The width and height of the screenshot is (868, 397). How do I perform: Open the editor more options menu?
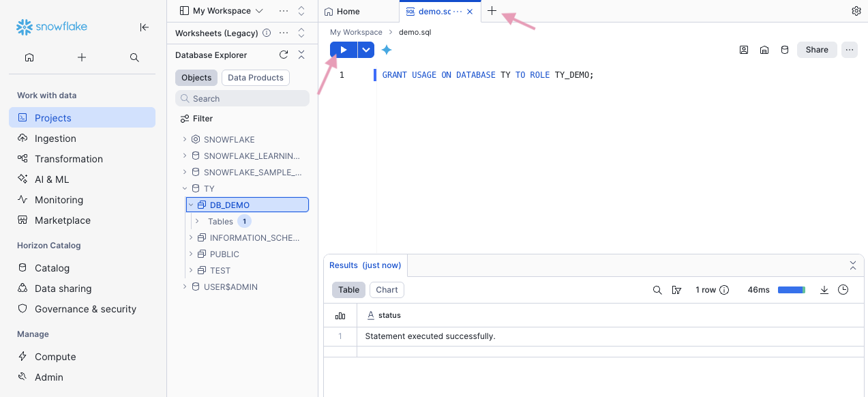[x=849, y=50]
